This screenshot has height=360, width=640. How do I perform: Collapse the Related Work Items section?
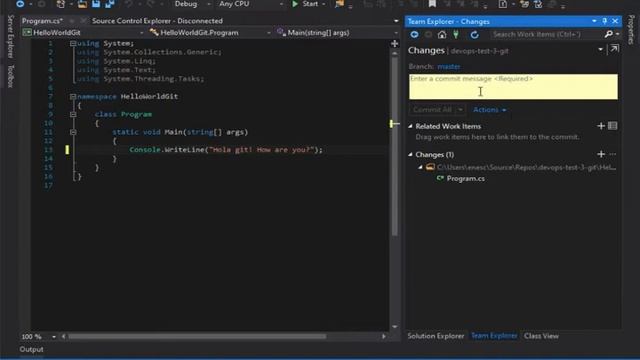[410, 127]
